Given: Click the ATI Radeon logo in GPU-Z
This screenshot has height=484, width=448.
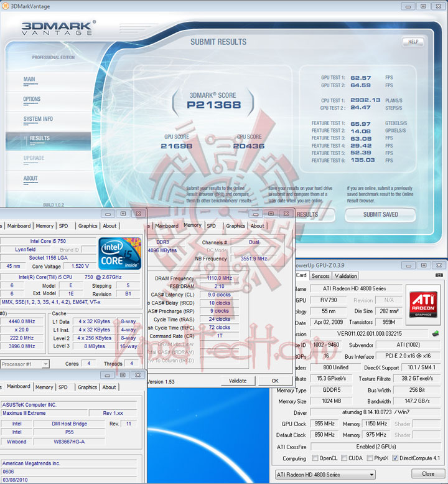Looking at the screenshot, I should click(423, 305).
